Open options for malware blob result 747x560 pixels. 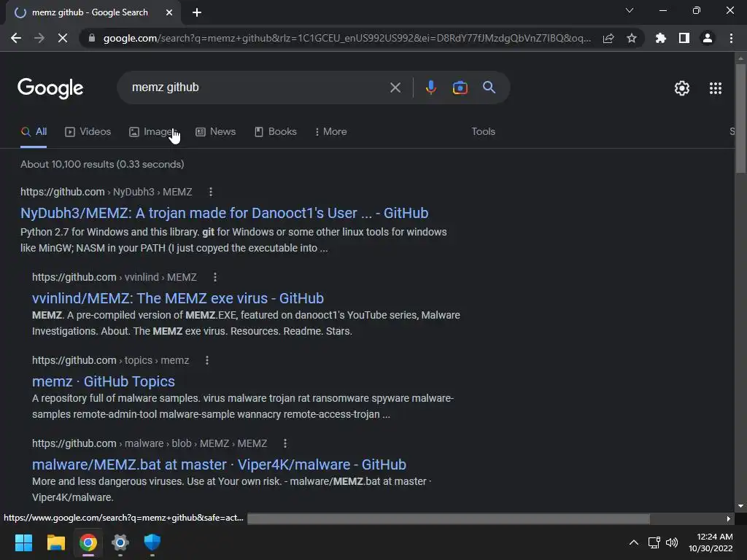point(285,443)
